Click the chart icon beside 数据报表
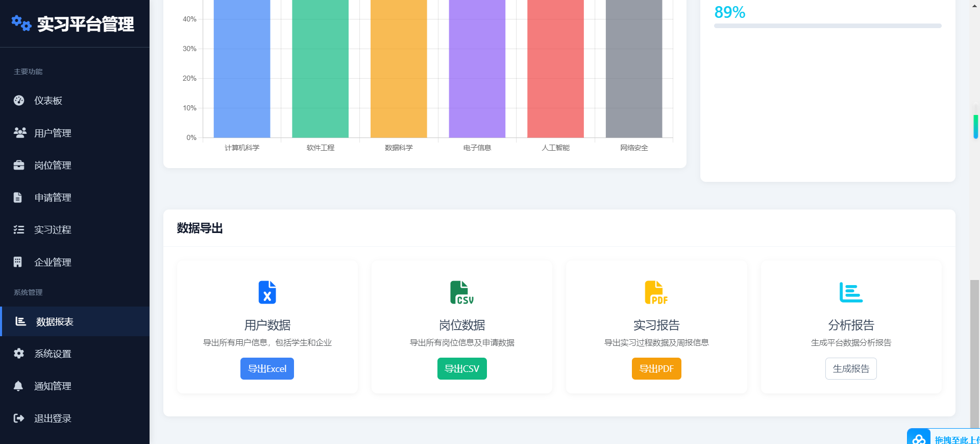The image size is (980, 444). coord(20,321)
